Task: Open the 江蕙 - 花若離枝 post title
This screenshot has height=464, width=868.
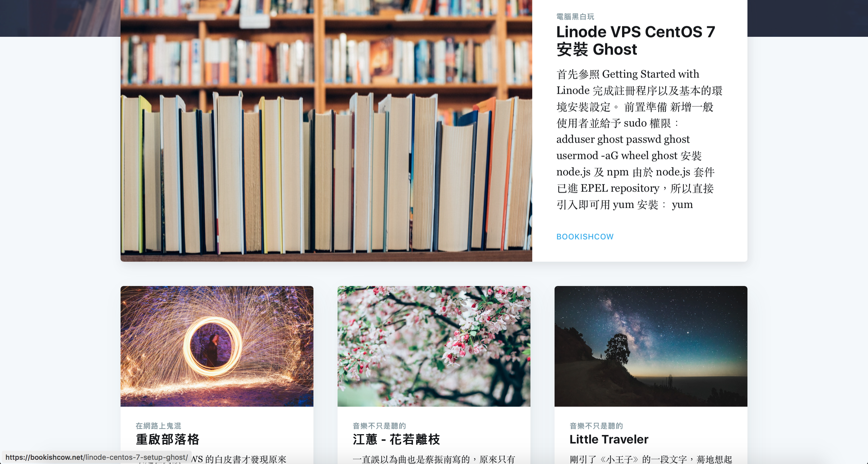Action: pyautogui.click(x=396, y=439)
